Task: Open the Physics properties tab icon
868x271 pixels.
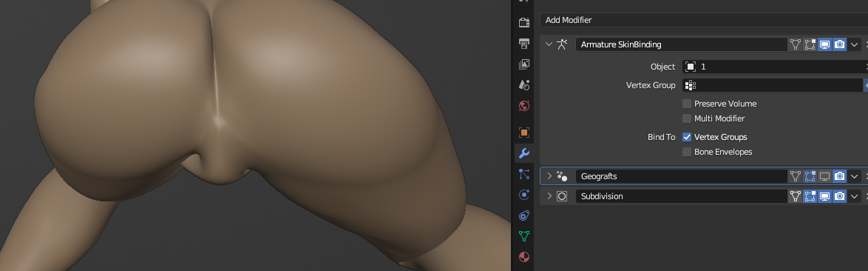Action: [523, 195]
